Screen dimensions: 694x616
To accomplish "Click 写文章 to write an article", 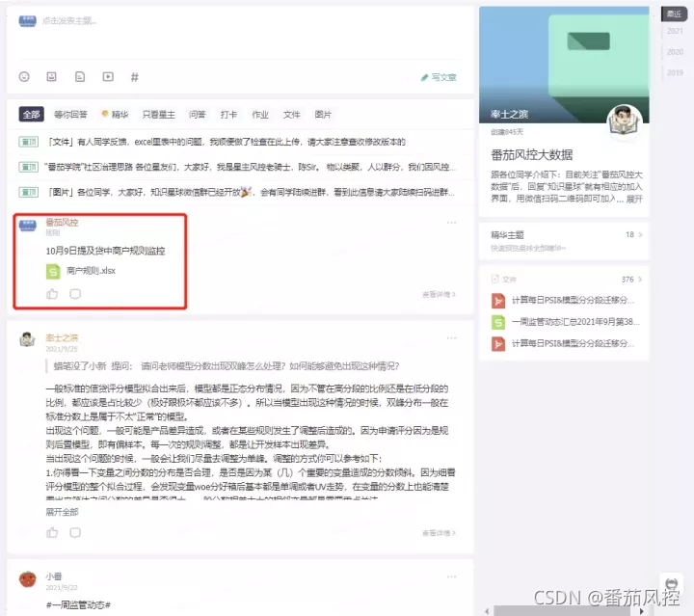I will 439,77.
